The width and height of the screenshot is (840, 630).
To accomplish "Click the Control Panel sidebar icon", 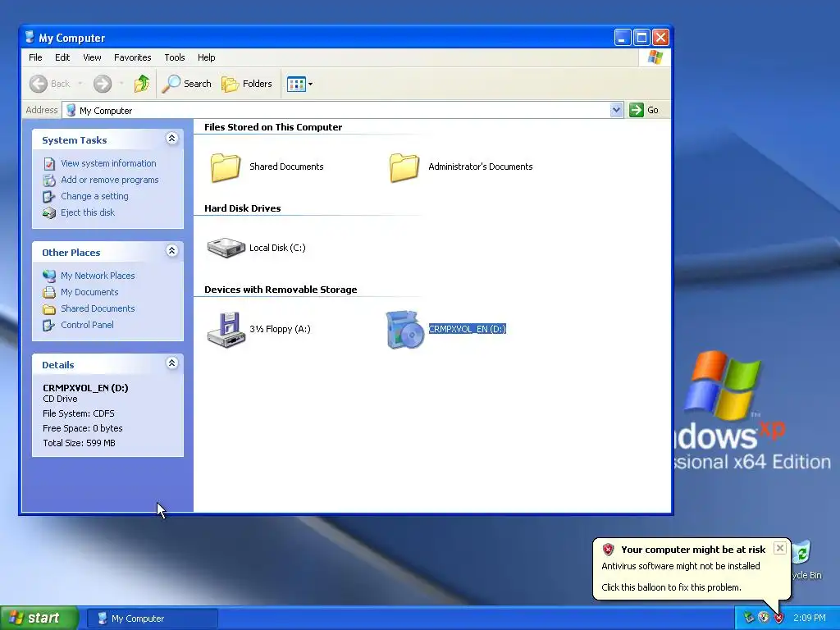I will pos(48,325).
